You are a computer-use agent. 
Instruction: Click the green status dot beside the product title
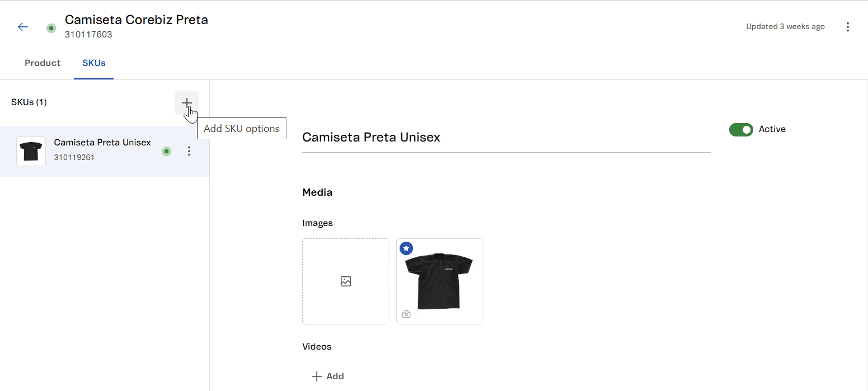coord(51,28)
